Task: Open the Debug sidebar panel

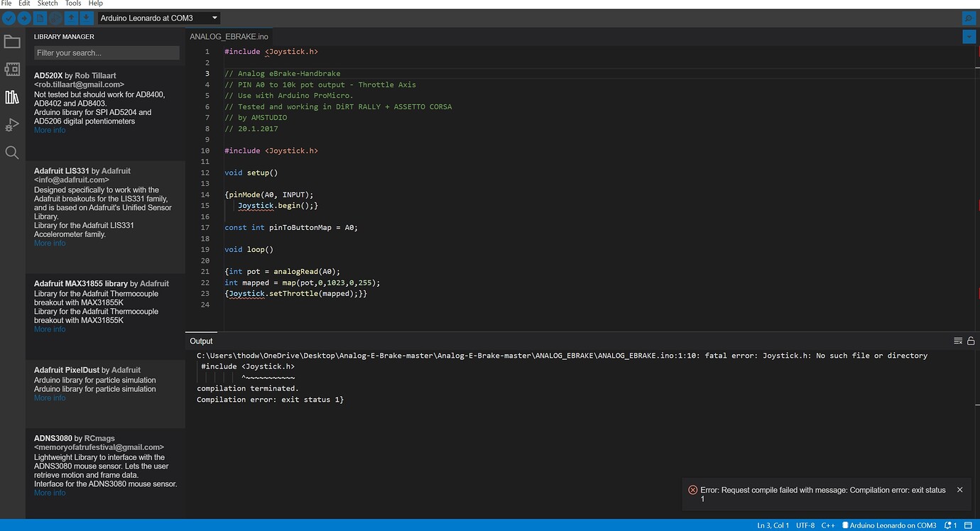Action: (x=12, y=125)
